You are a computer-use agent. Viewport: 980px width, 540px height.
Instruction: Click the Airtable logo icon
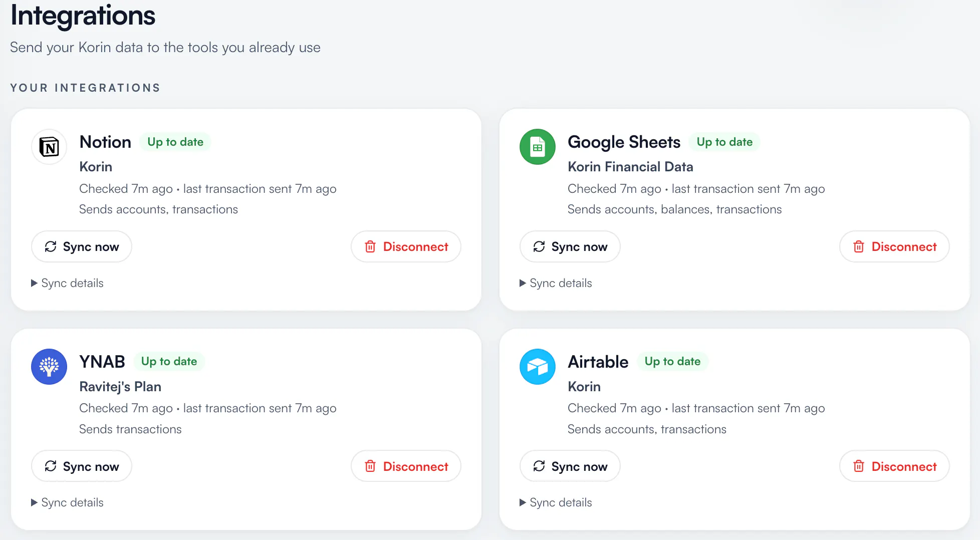tap(538, 367)
